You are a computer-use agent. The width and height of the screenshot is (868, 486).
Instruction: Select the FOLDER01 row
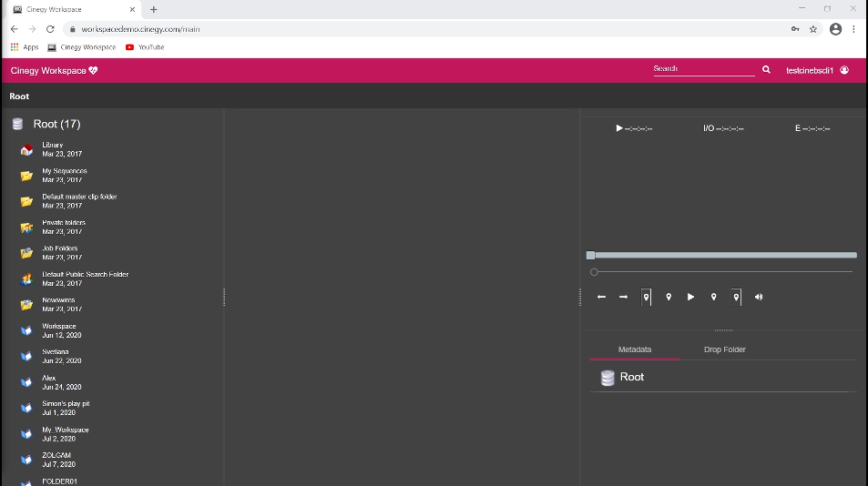[x=113, y=481]
